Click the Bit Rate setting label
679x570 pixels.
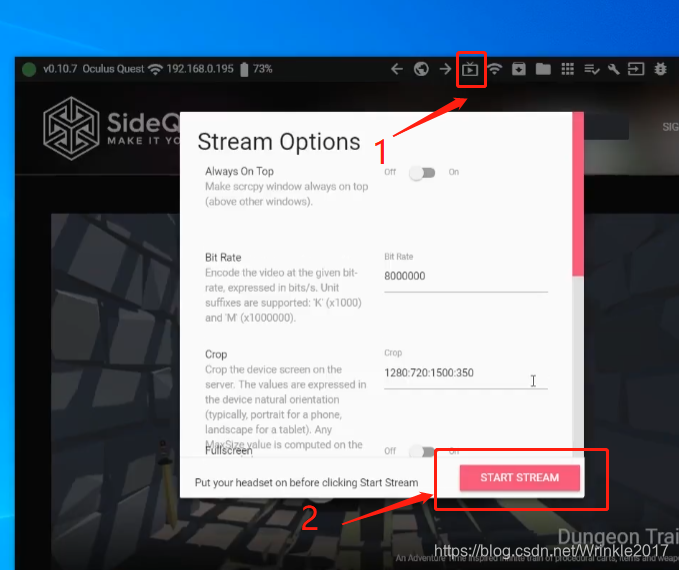click(x=223, y=258)
